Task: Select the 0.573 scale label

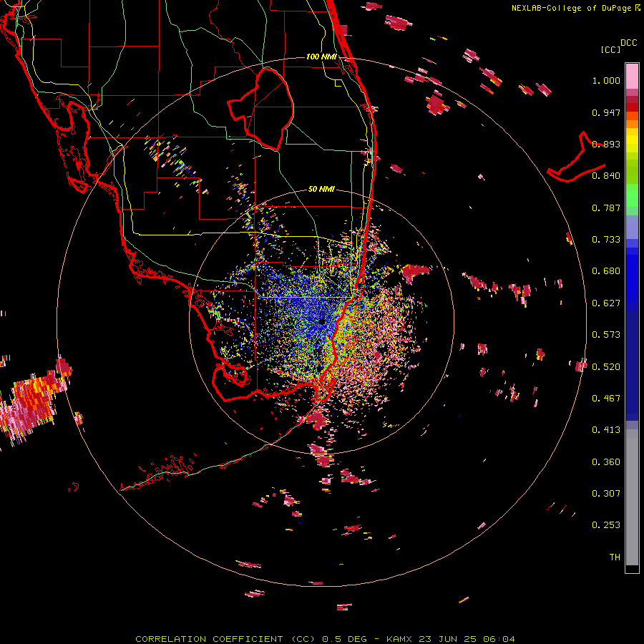Action: click(606, 335)
